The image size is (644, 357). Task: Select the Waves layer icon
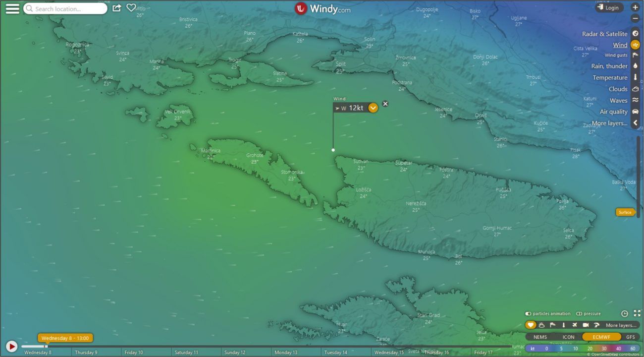tap(635, 100)
